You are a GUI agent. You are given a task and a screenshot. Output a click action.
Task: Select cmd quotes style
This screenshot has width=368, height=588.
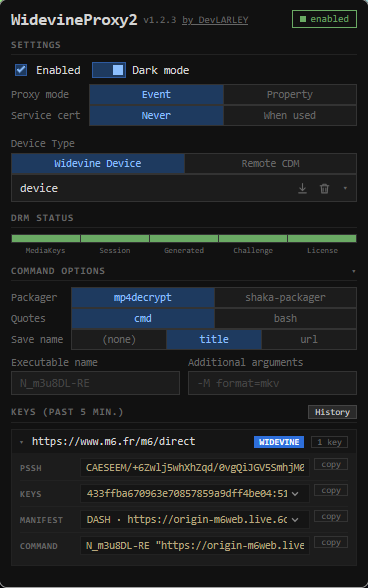143,318
